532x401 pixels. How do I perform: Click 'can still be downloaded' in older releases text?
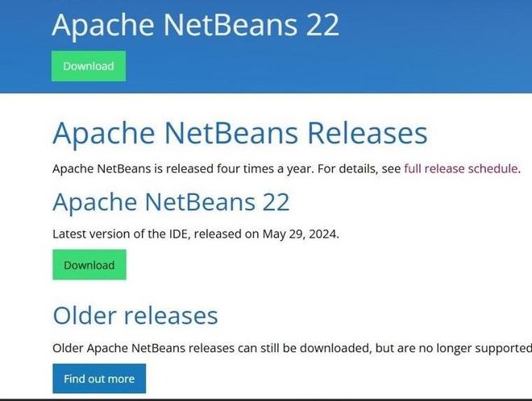(304, 348)
